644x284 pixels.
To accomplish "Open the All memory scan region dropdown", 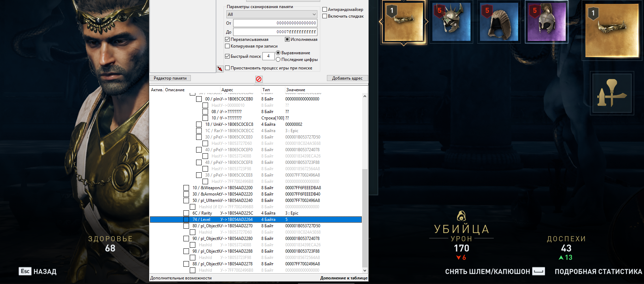I will point(272,14).
